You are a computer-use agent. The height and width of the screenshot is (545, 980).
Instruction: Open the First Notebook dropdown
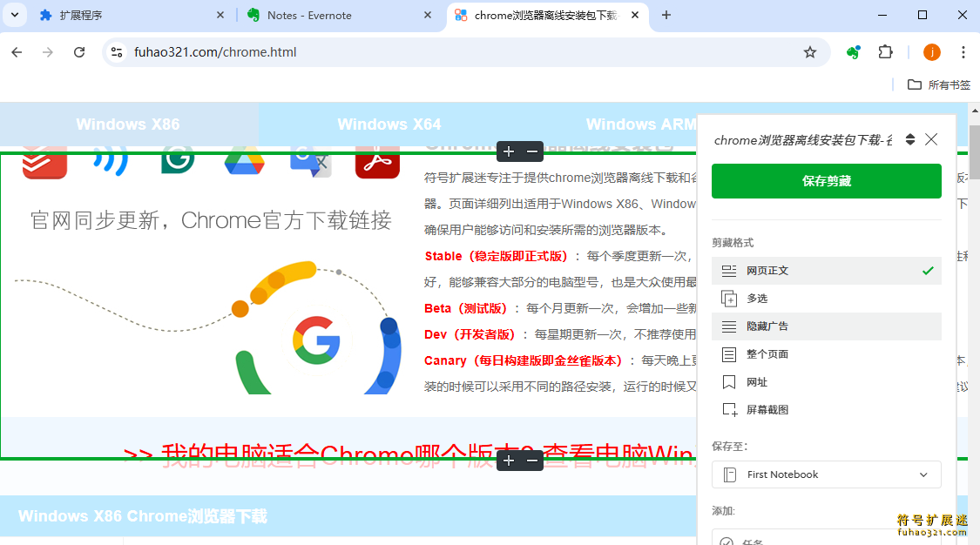click(x=827, y=474)
